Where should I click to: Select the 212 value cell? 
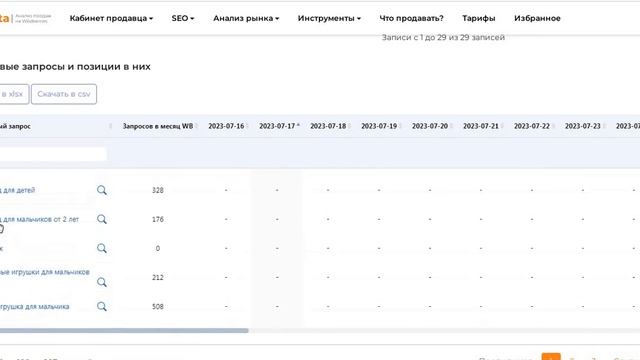coord(158,278)
